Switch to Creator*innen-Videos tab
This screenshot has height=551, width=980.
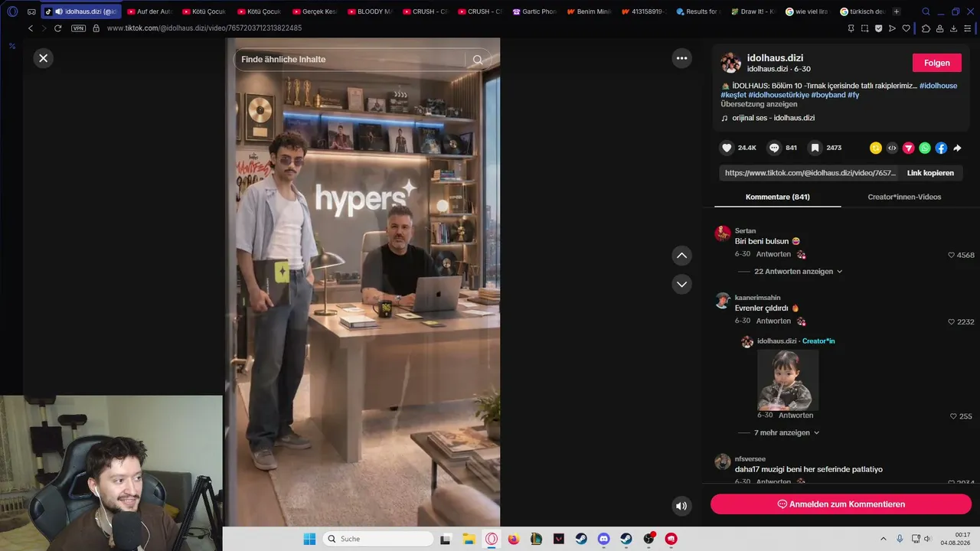coord(904,197)
